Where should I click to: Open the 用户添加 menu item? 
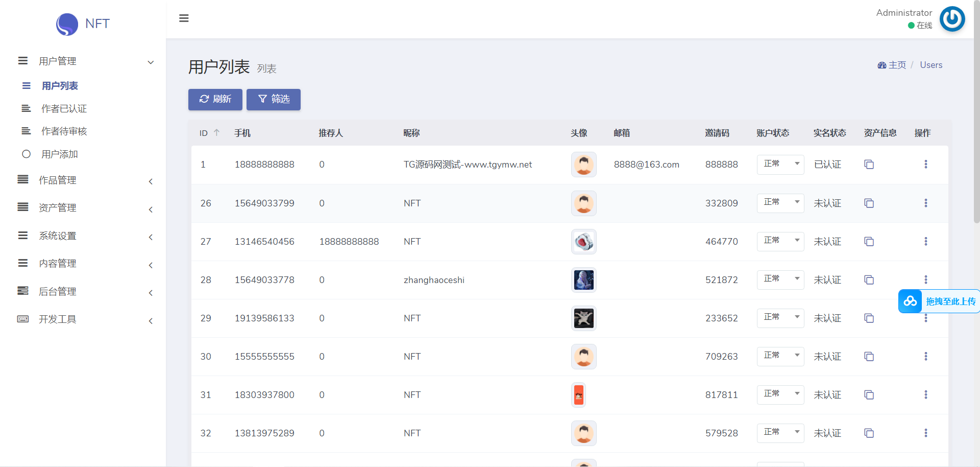(59, 154)
